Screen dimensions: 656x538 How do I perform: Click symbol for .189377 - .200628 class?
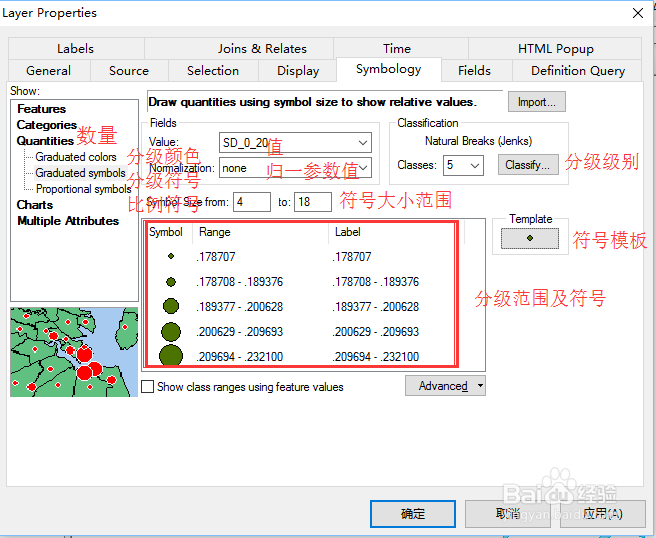[x=171, y=306]
